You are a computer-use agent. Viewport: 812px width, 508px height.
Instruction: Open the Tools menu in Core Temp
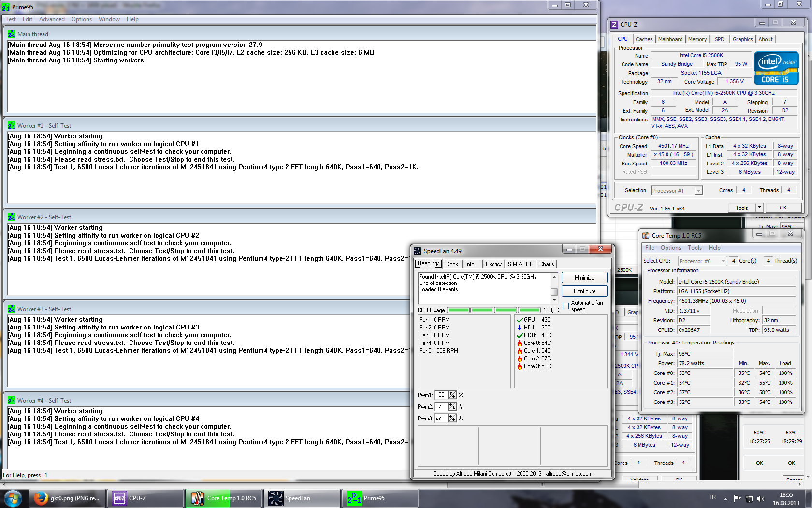pos(695,248)
